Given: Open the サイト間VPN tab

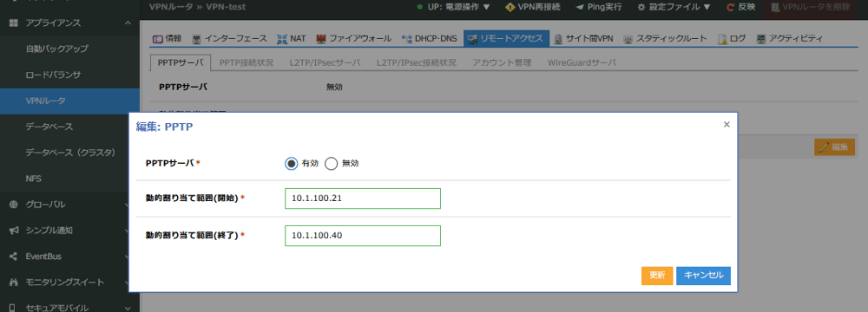Looking at the screenshot, I should tap(583, 39).
